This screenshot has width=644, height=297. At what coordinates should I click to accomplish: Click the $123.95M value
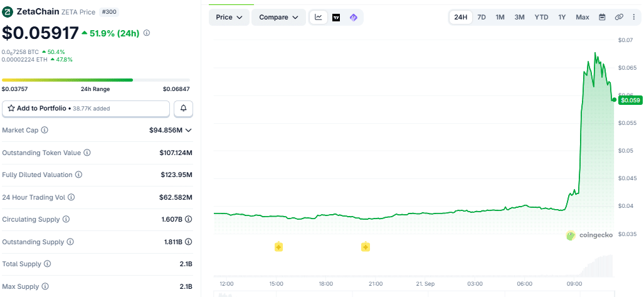click(x=177, y=175)
